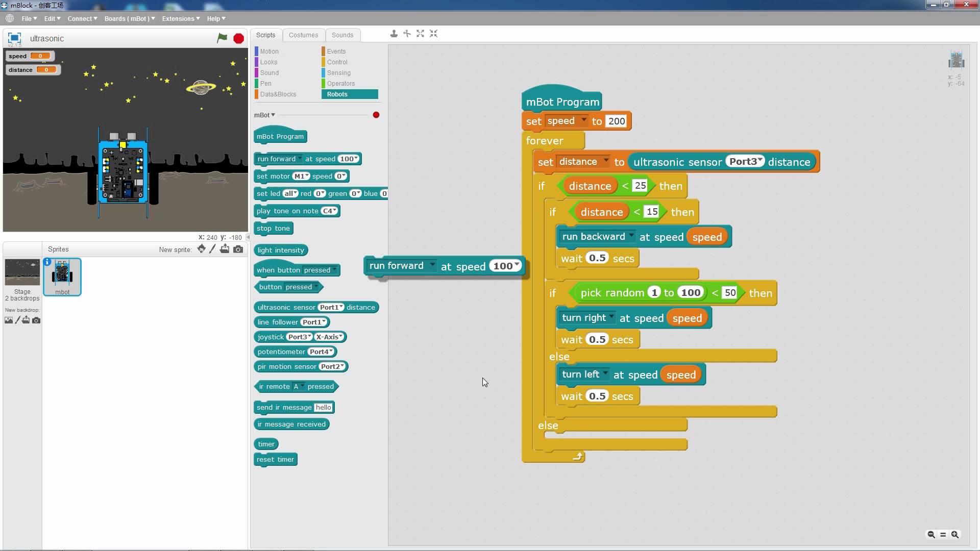Paint a new sprite with brush icon
980x551 pixels.
213,249
